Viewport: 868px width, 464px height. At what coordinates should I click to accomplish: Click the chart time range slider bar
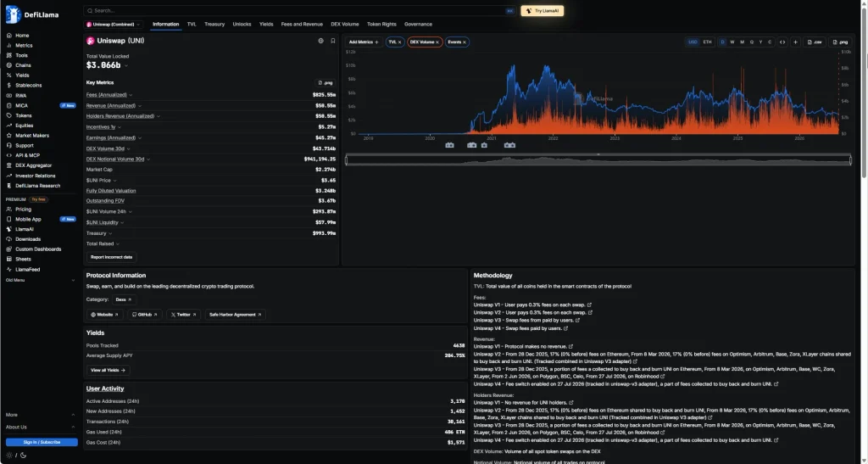point(598,160)
